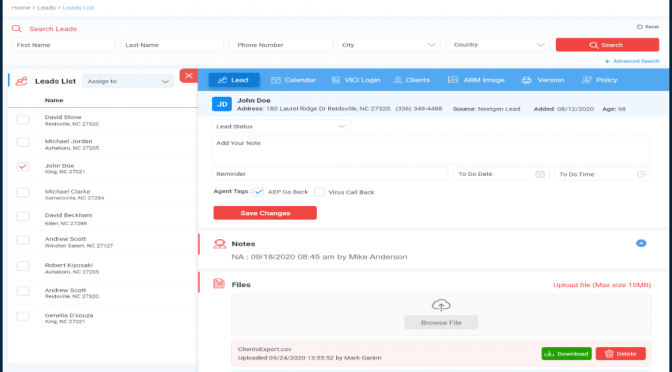Open the Lead Status dropdown
This screenshot has height=372, width=672.
tap(281, 126)
